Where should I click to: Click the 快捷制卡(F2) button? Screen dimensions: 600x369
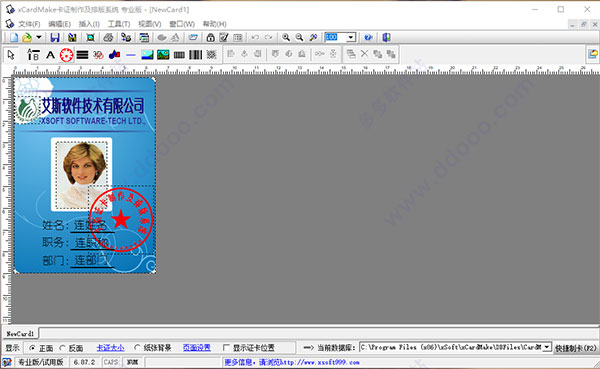click(576, 348)
